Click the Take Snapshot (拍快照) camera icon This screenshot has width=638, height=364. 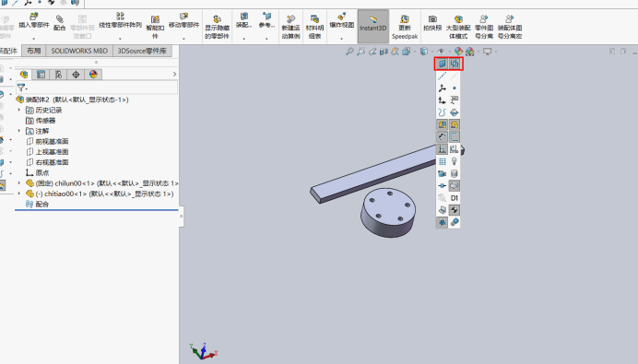pos(432,23)
